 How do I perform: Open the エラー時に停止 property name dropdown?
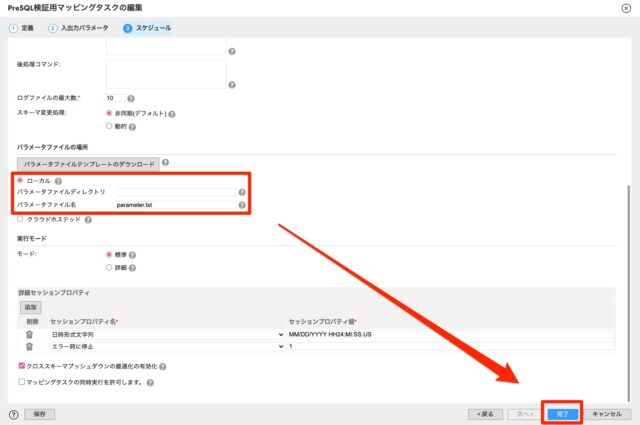point(166,346)
